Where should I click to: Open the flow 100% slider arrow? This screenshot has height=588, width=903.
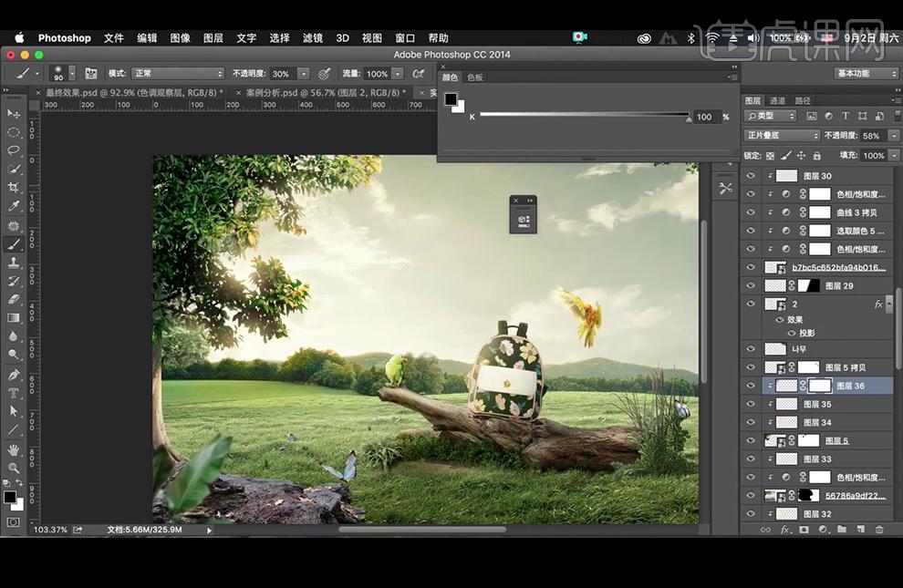[398, 74]
